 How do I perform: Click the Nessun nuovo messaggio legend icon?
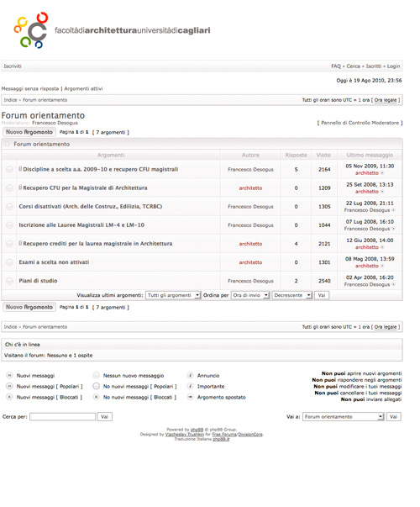coord(96,375)
